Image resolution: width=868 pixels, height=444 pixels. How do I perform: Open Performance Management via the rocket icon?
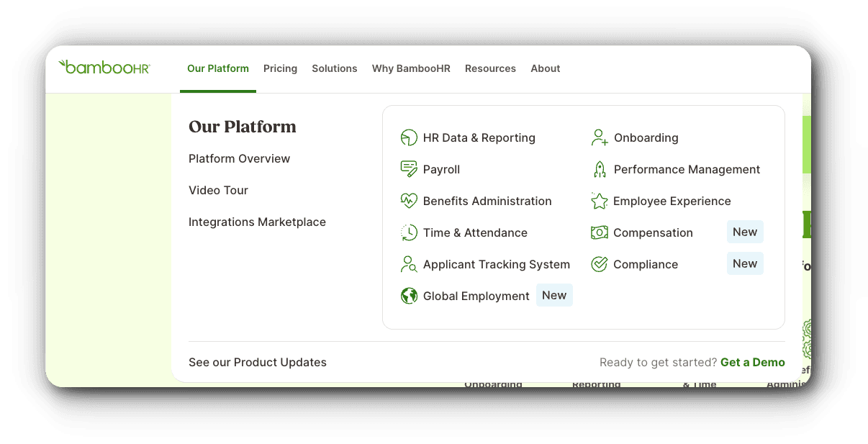click(598, 169)
